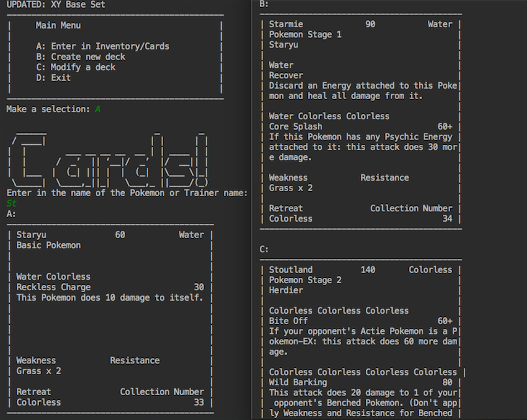
Task: Click damage value '30' for Reckless Charge
Action: (199, 287)
